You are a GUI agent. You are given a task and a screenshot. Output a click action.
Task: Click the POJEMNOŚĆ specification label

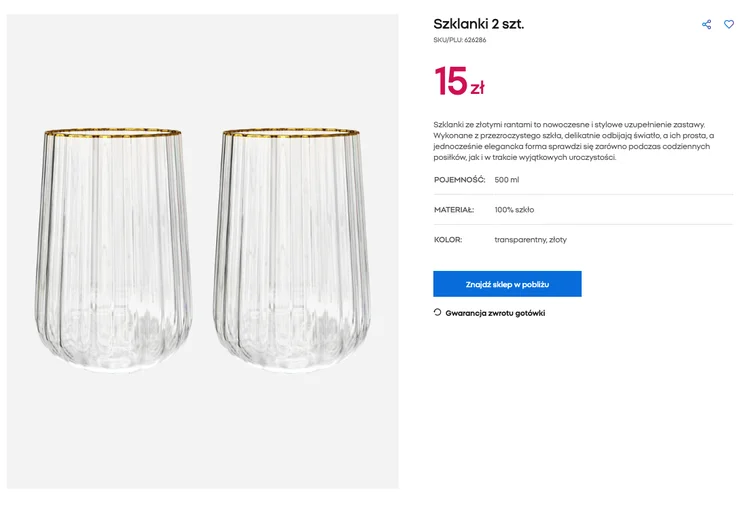coord(459,180)
